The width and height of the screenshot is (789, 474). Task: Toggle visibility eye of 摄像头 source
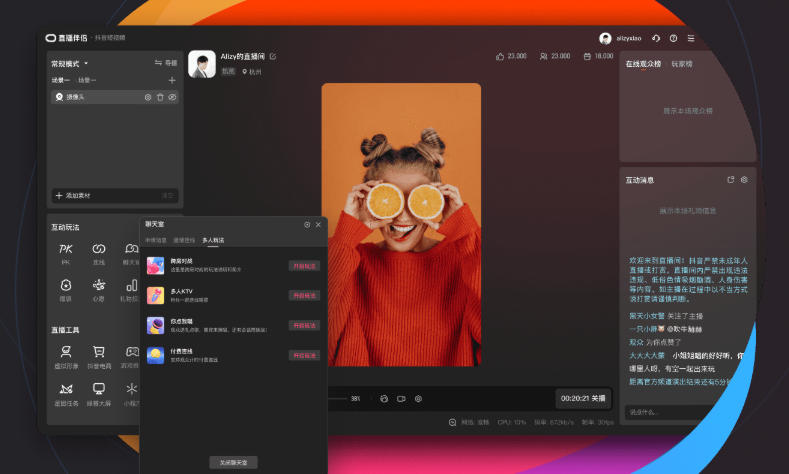coord(172,97)
